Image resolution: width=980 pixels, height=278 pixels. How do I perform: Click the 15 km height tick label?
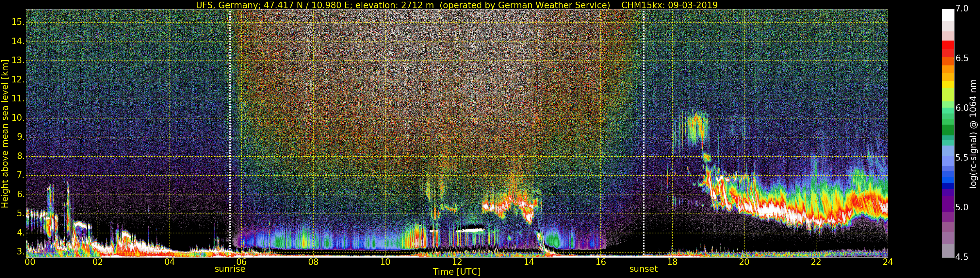pos(18,22)
